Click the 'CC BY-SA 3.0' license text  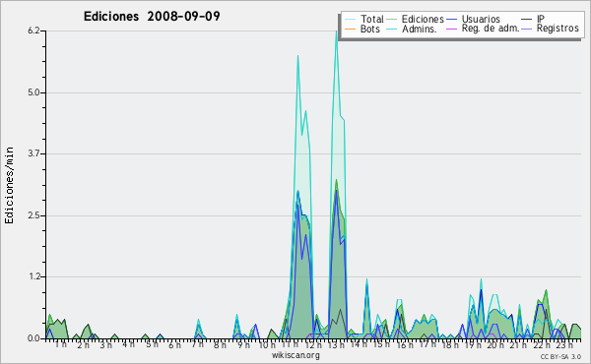pos(560,356)
